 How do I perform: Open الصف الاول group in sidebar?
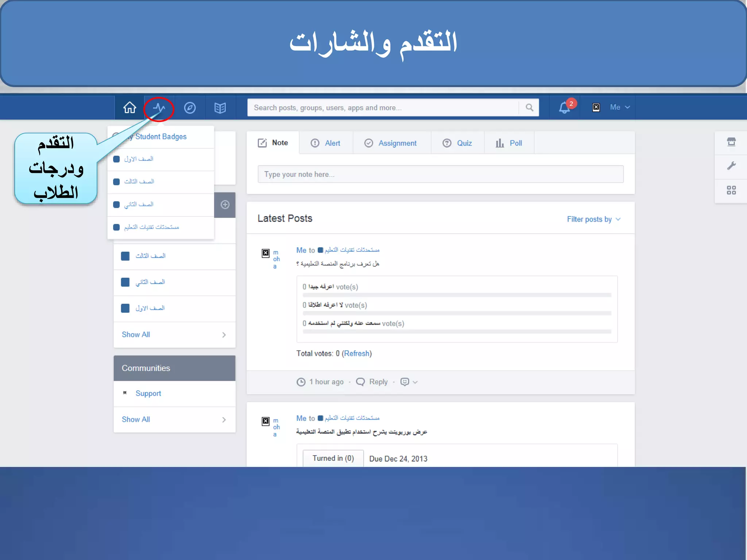174,308
